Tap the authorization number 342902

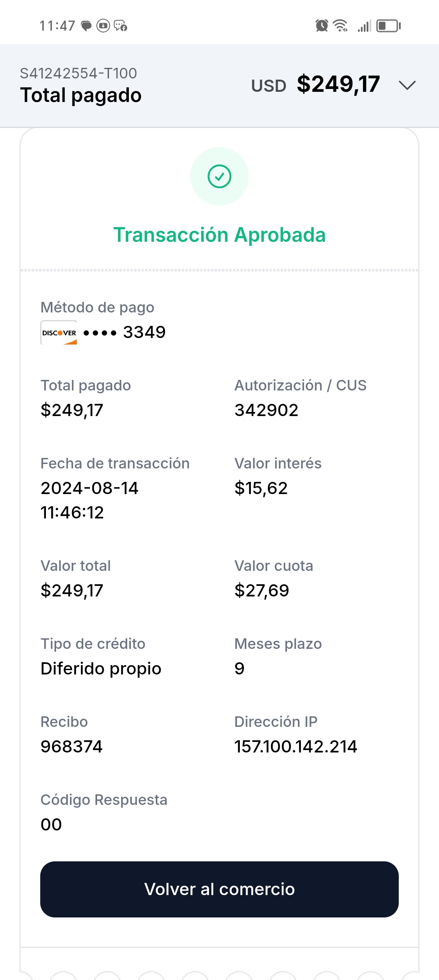266,410
